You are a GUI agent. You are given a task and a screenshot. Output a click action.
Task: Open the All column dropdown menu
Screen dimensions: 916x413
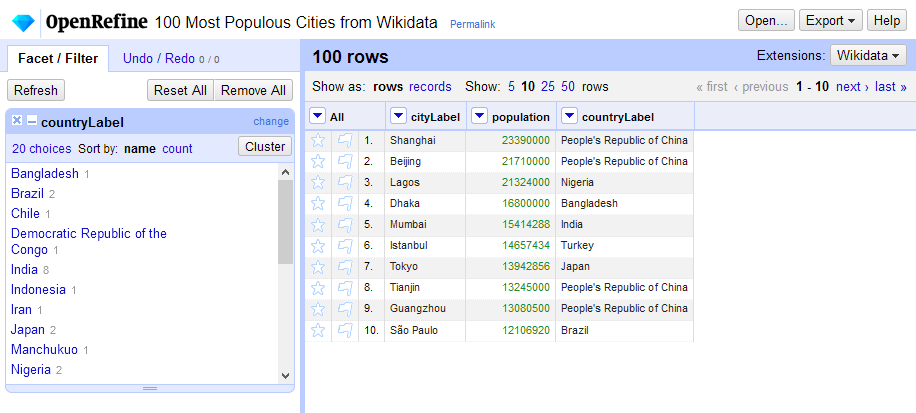(317, 116)
